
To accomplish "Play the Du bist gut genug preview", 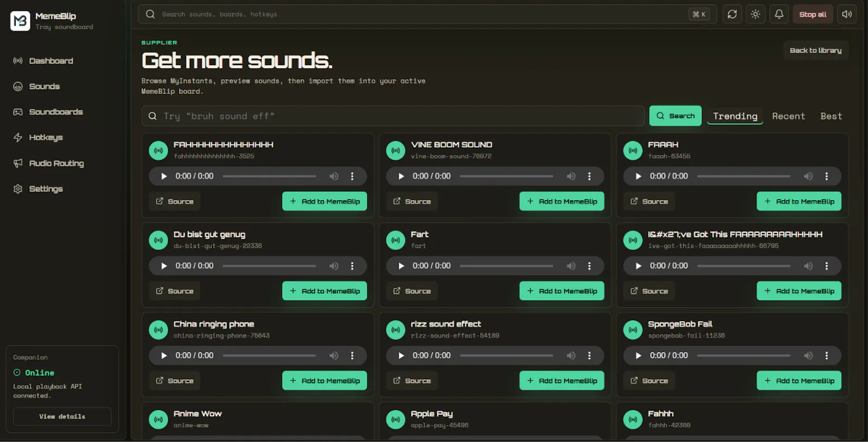I will click(164, 266).
